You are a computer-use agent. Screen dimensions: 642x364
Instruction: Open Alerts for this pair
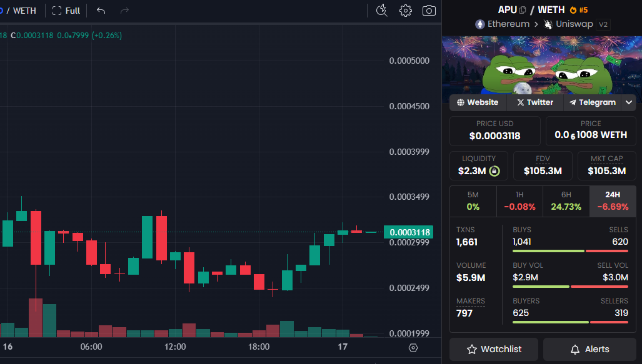tap(589, 349)
